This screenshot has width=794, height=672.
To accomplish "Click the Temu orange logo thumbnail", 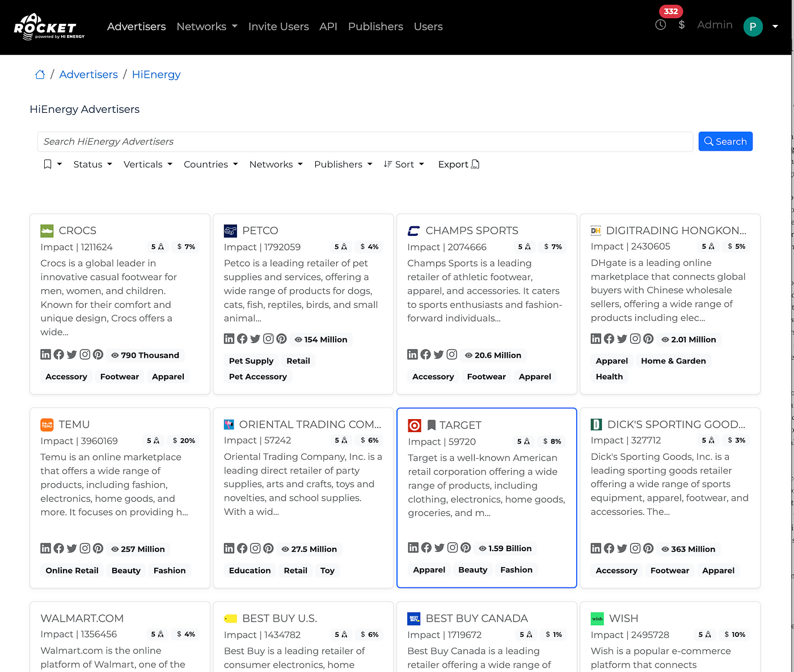I will click(x=47, y=424).
